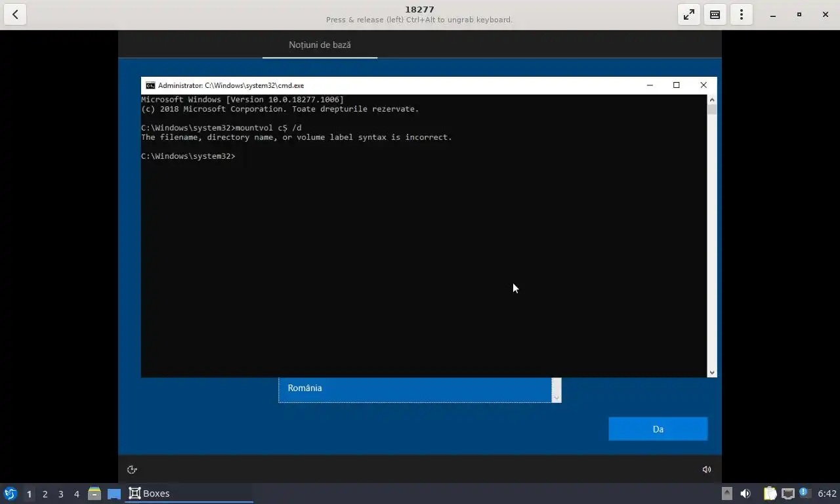Click the Microsoft Windows version line
The width and height of the screenshot is (840, 504).
coord(242,100)
